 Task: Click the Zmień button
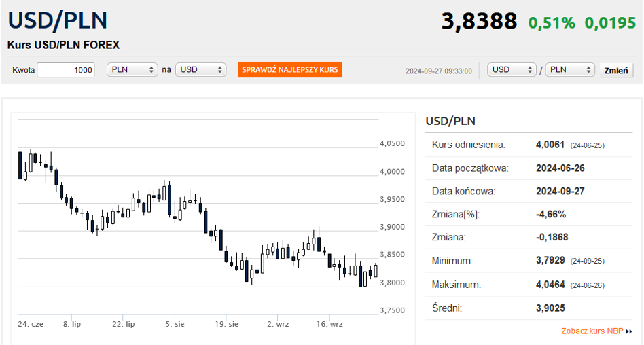(616, 71)
